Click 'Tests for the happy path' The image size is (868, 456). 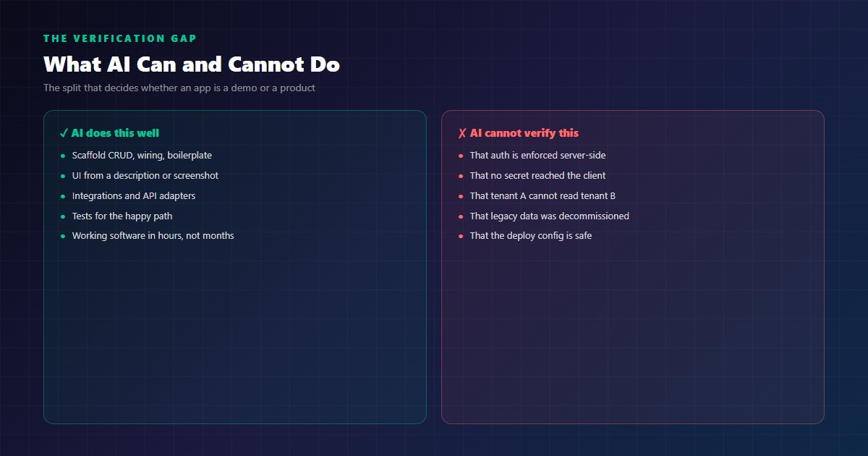(x=122, y=216)
